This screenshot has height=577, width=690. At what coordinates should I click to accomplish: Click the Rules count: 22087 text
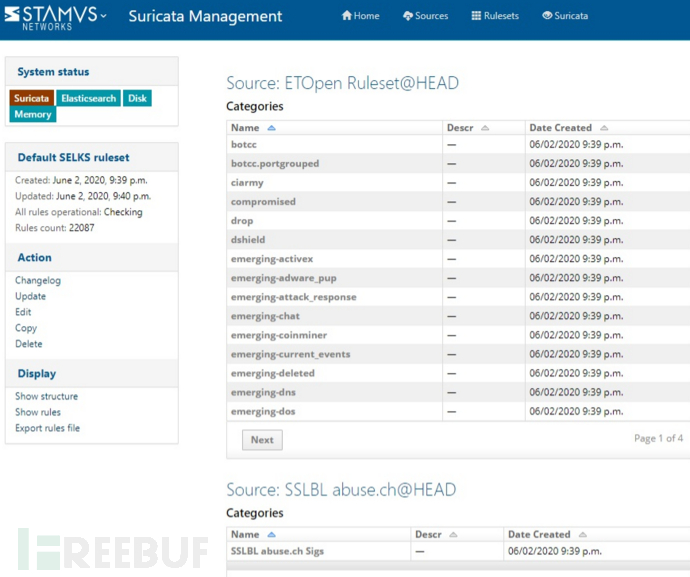[55, 228]
